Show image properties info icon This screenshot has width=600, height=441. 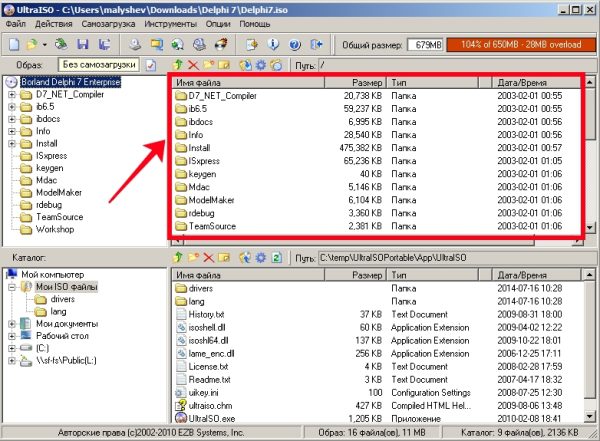(x=273, y=45)
